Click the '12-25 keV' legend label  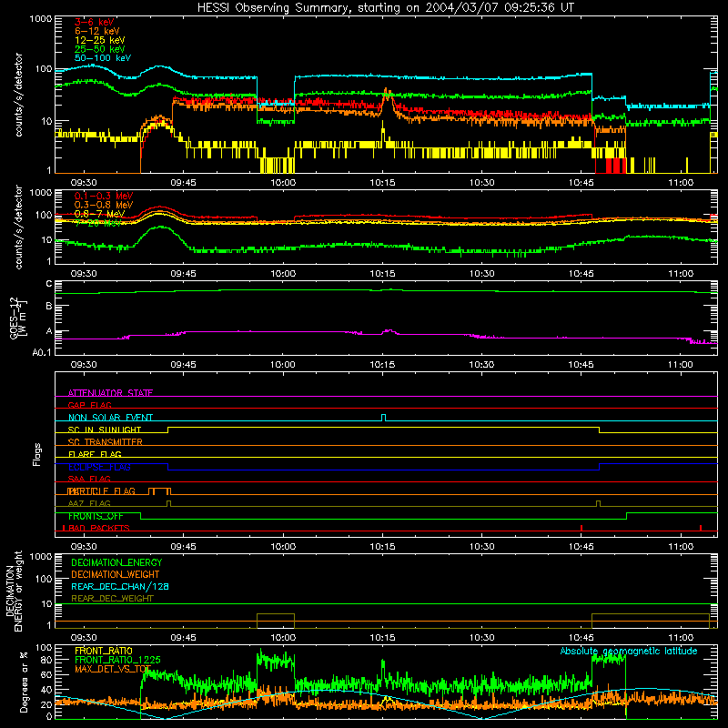pos(100,40)
